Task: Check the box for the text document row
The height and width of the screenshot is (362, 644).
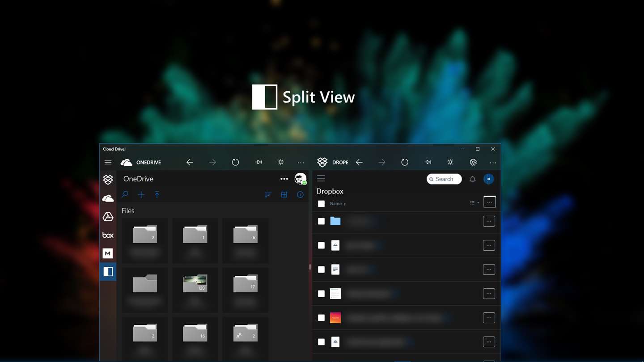Action: tap(321, 269)
